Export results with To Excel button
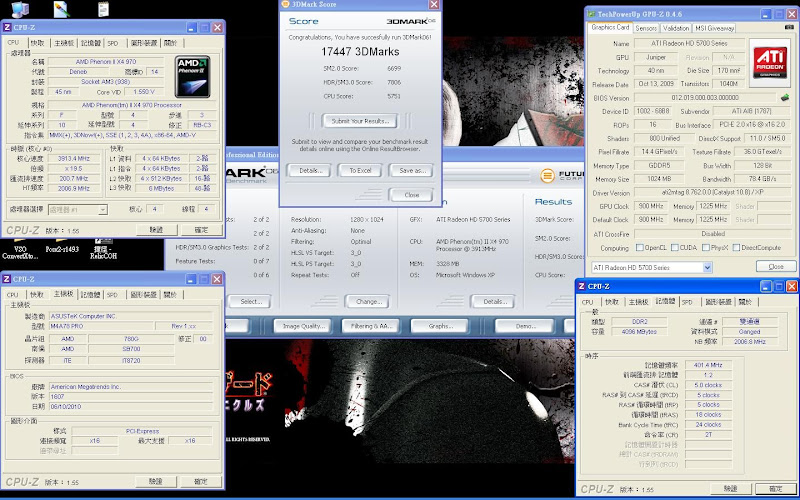The height and width of the screenshot is (500, 800). 360,170
